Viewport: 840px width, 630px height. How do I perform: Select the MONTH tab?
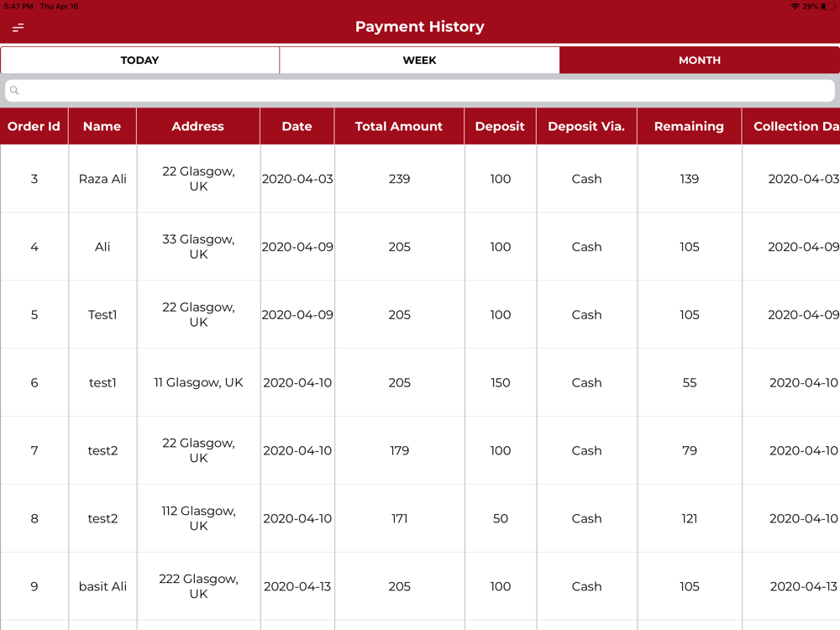700,60
